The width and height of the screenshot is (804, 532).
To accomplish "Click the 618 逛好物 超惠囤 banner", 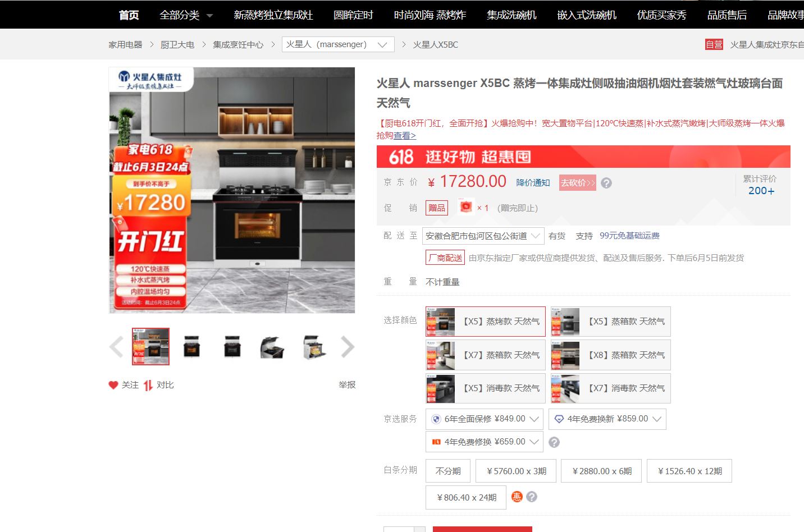I will coord(583,157).
